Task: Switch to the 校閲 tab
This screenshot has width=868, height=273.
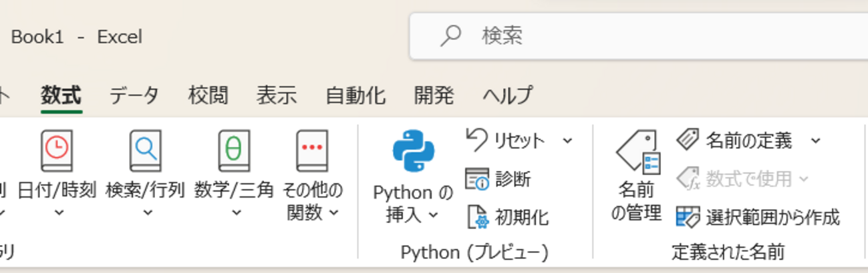Action: (208, 95)
